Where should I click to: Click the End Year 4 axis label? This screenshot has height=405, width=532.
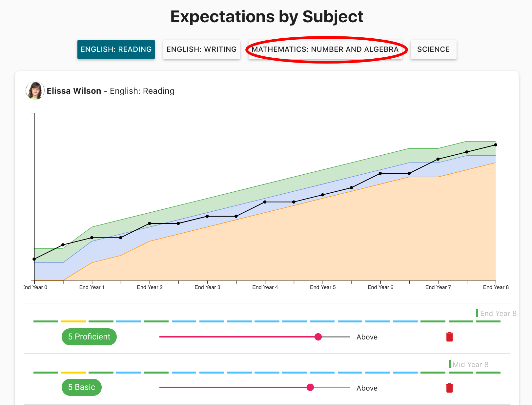(265, 287)
